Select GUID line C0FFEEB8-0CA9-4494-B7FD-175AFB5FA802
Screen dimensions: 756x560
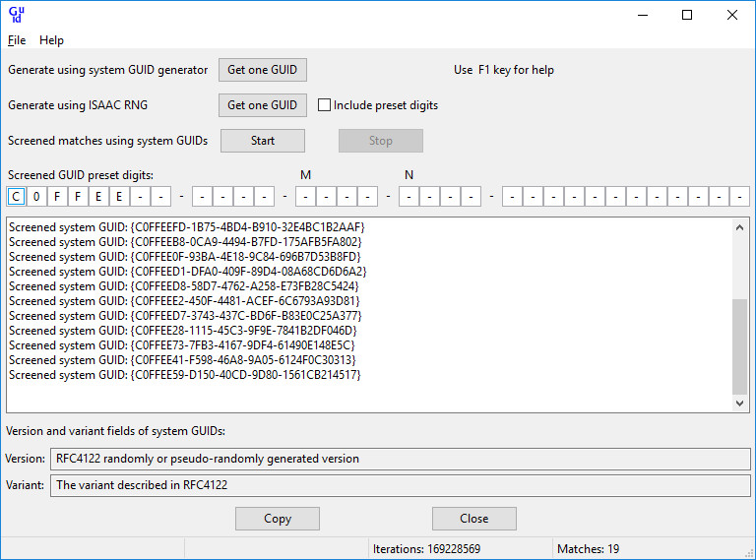[x=185, y=242]
